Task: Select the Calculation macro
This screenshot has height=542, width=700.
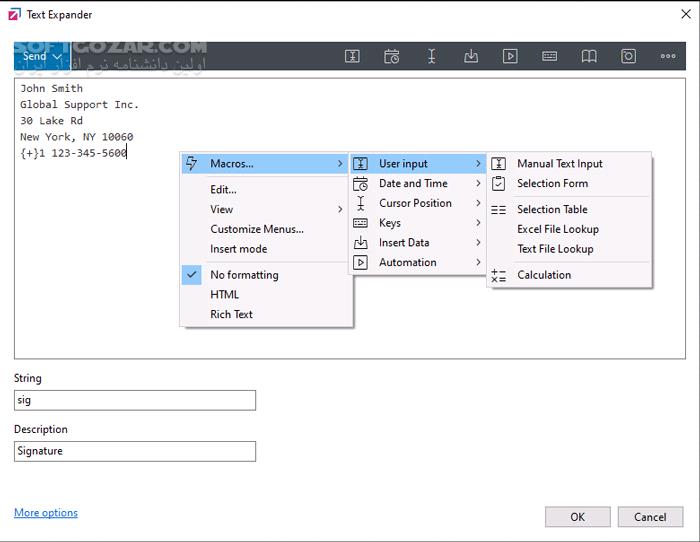Action: (x=569, y=275)
